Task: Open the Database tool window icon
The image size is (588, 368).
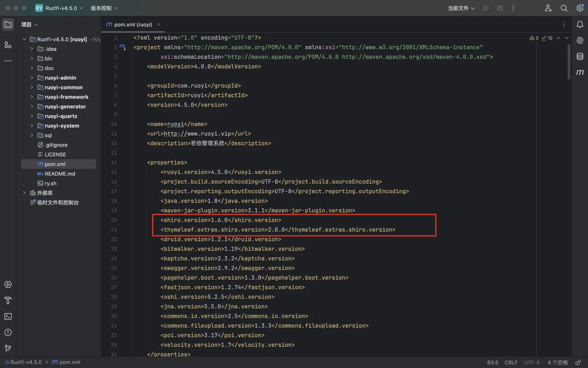Action: point(580,56)
